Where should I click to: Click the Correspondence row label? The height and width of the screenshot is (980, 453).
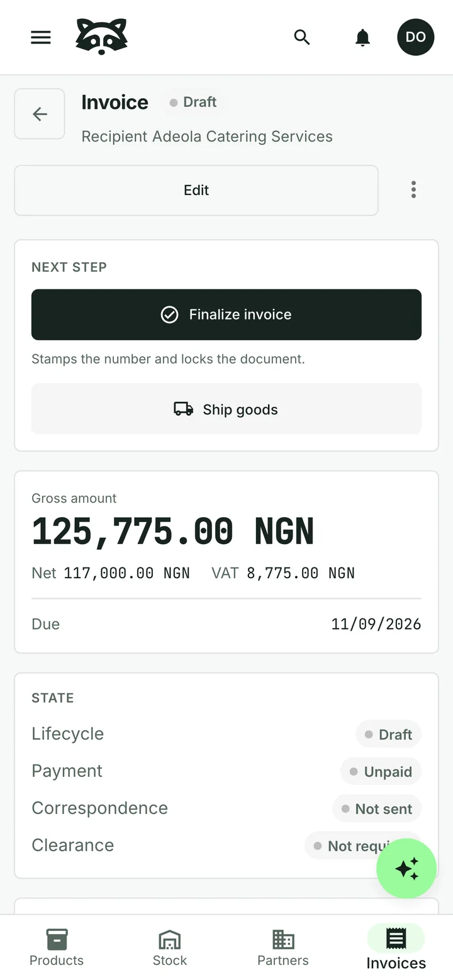point(99,808)
